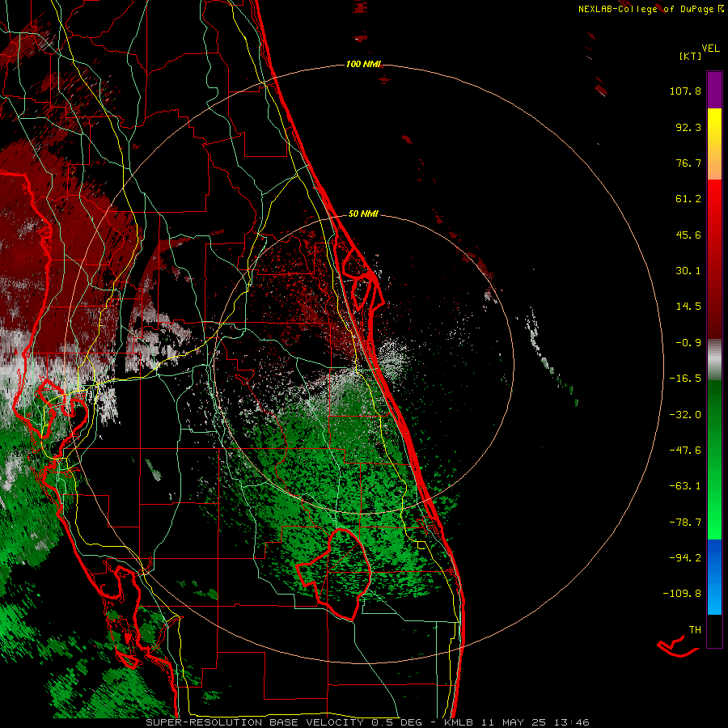Select the 92.3 scale value
Image resolution: width=728 pixels, height=728 pixels.
(688, 127)
